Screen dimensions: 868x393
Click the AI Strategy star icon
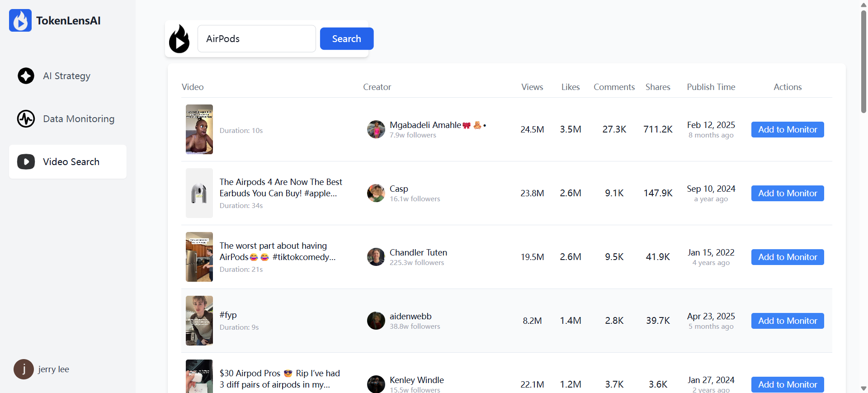point(26,76)
